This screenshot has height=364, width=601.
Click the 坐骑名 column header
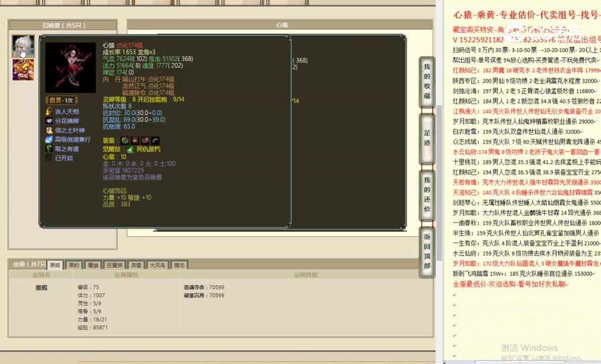coord(41,275)
